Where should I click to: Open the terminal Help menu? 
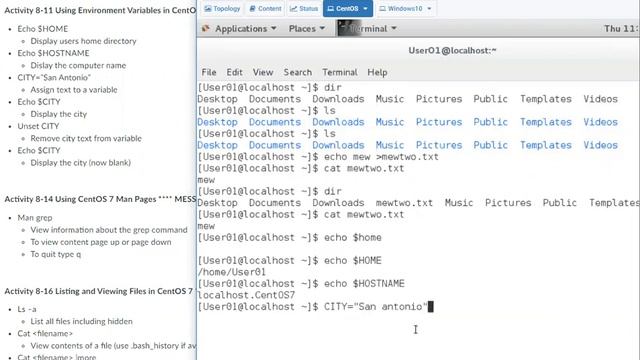(x=377, y=72)
